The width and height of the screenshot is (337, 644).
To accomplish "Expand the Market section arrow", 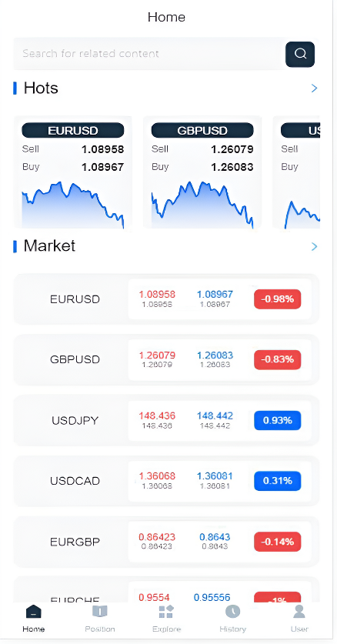I will [x=314, y=246].
